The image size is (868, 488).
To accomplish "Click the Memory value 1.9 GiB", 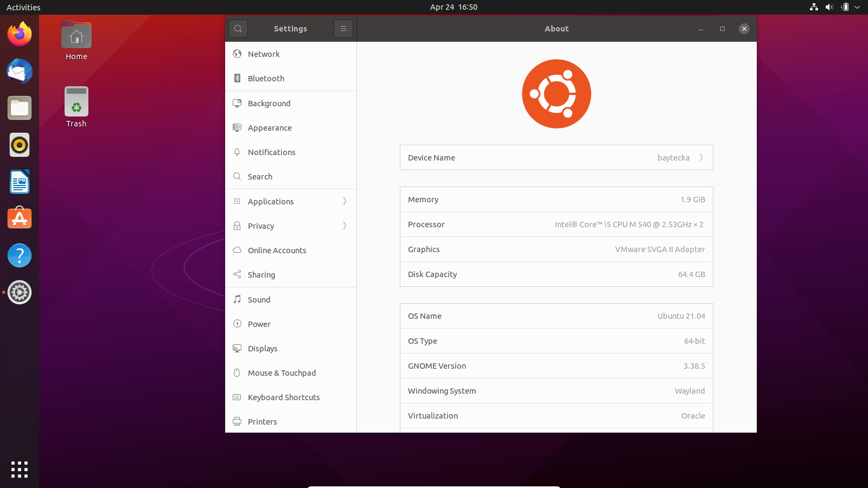I will tap(693, 200).
